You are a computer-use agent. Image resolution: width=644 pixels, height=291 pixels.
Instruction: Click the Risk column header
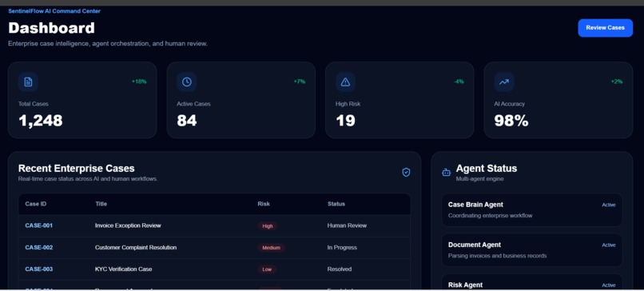pyautogui.click(x=264, y=204)
